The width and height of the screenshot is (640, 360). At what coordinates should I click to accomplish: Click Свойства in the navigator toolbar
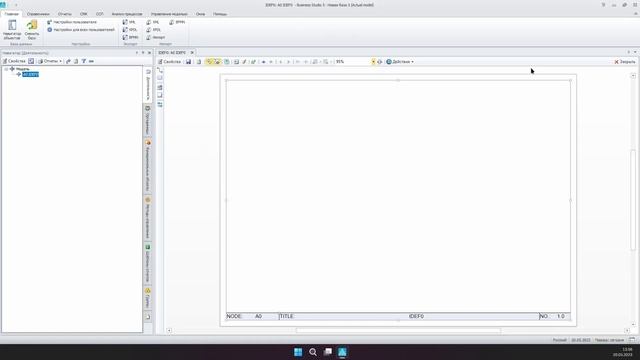click(x=14, y=61)
